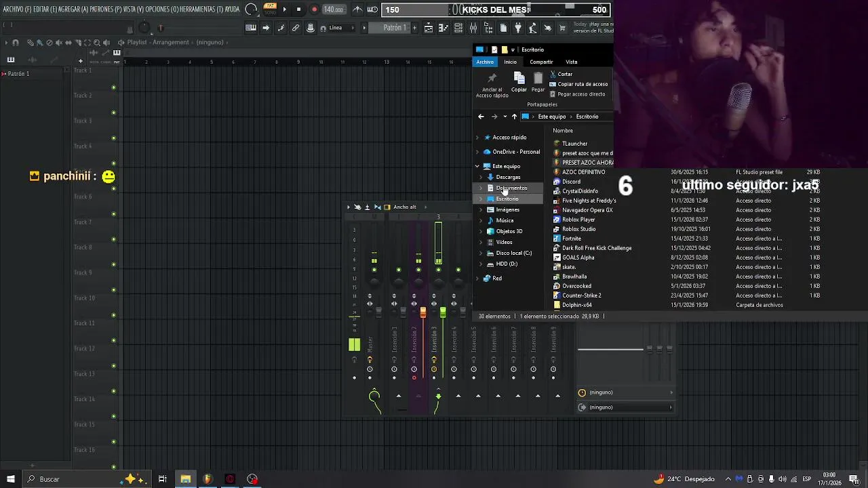Viewport: 868px width, 488px height.
Task: Select the Dolphin-x64 folder
Action: coord(576,305)
